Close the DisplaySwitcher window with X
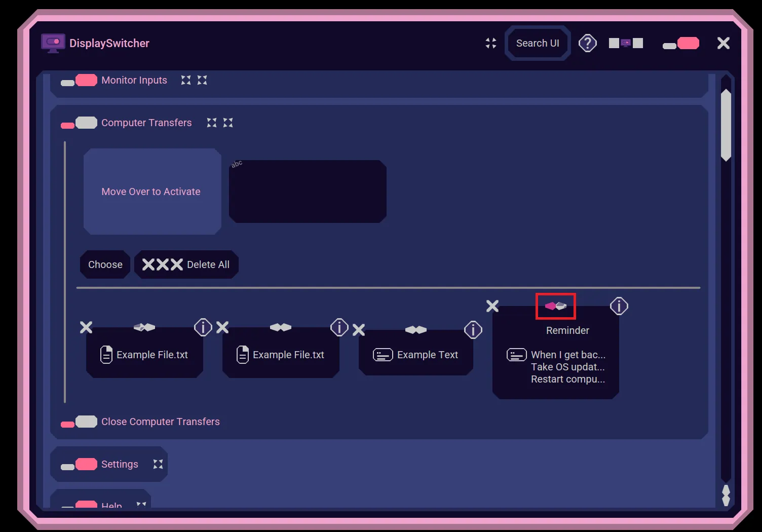Viewport: 762px width, 532px height. tap(723, 43)
